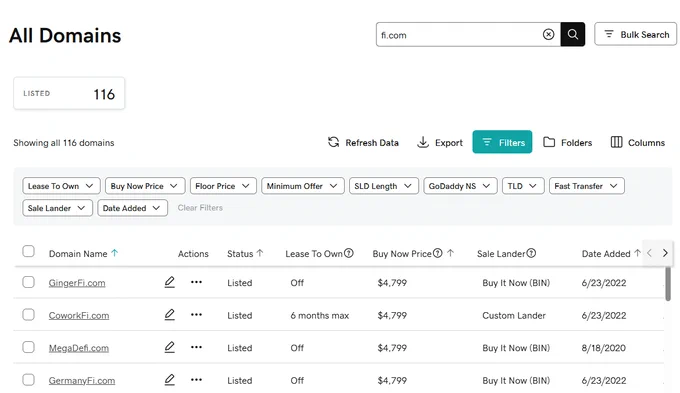This screenshot has height=393, width=680.
Task: Tick the select-all checkbox in the table header
Action: click(29, 251)
